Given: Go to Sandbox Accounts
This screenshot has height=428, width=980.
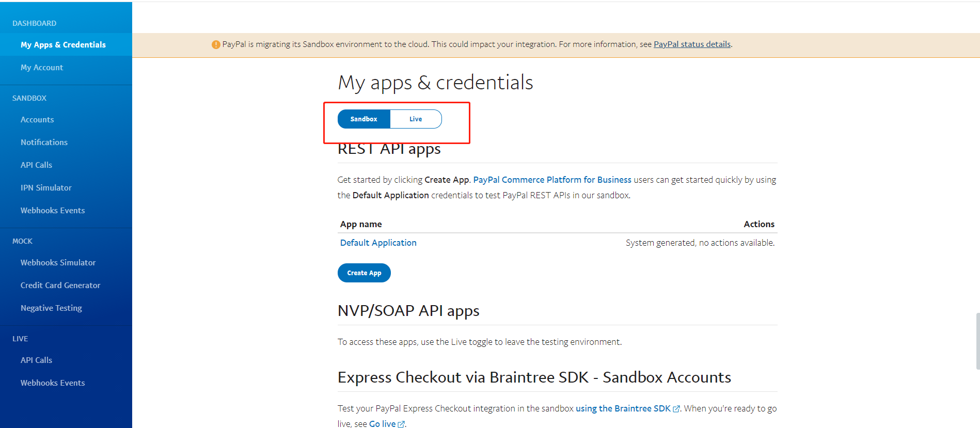Looking at the screenshot, I should (66, 119).
